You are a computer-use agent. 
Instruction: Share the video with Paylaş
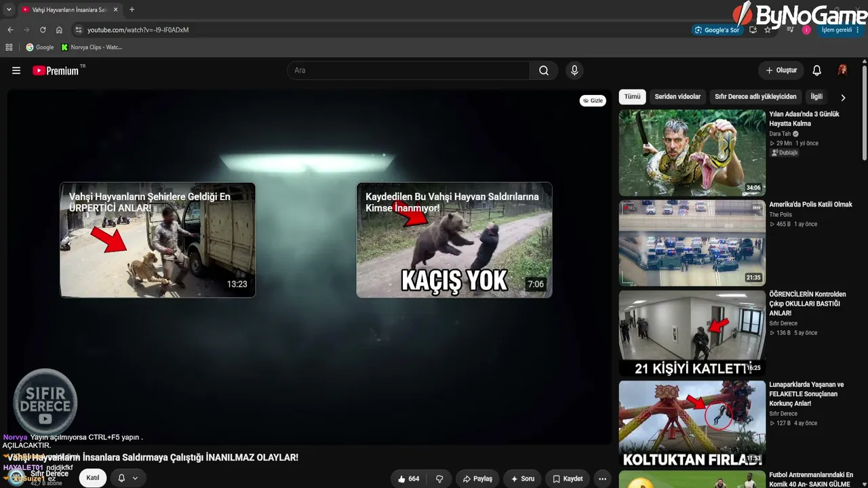point(477,479)
